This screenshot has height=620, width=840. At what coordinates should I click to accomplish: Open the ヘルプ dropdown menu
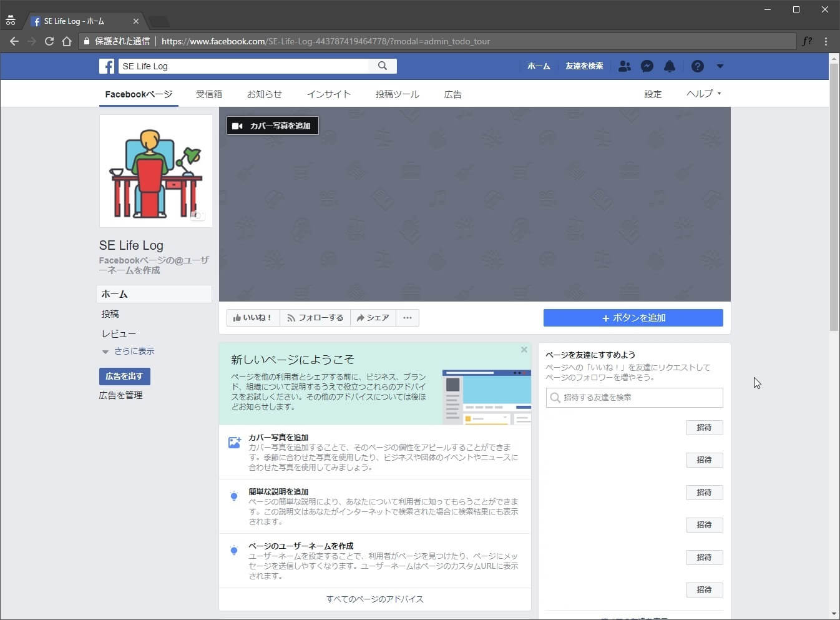click(703, 94)
